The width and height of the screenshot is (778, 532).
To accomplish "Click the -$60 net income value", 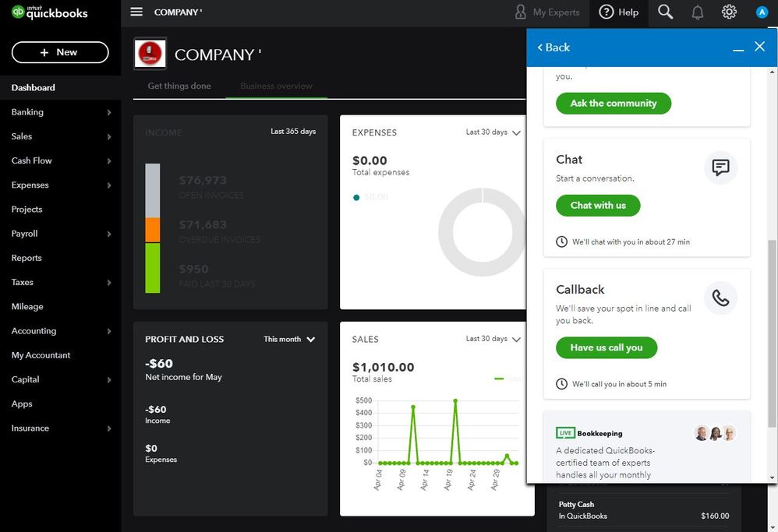I will tap(159, 364).
